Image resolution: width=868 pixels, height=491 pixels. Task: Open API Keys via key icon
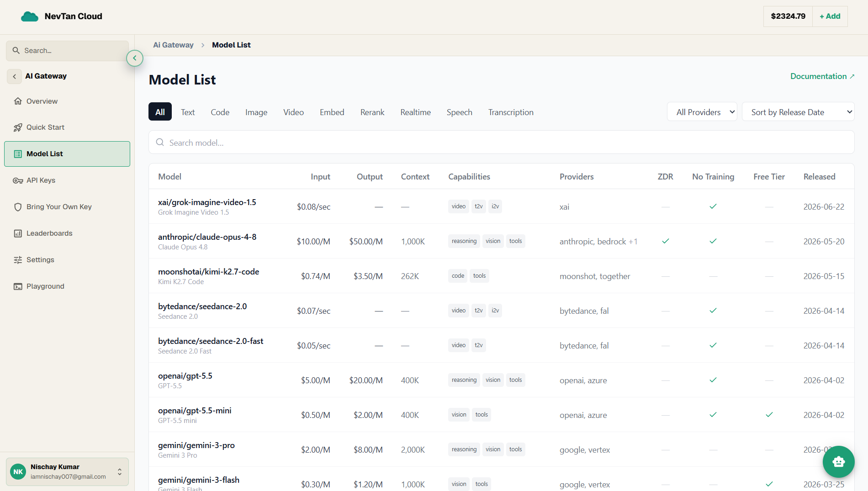(x=18, y=180)
